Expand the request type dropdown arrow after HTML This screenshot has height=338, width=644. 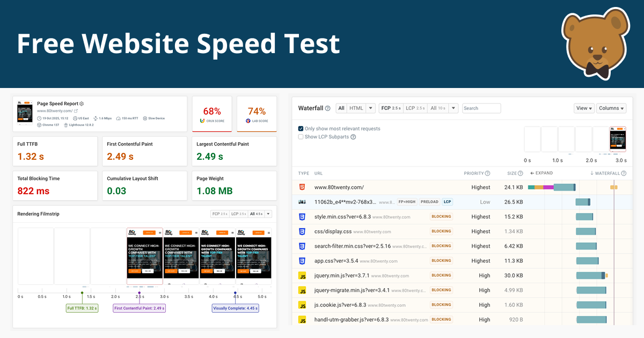[370, 108]
